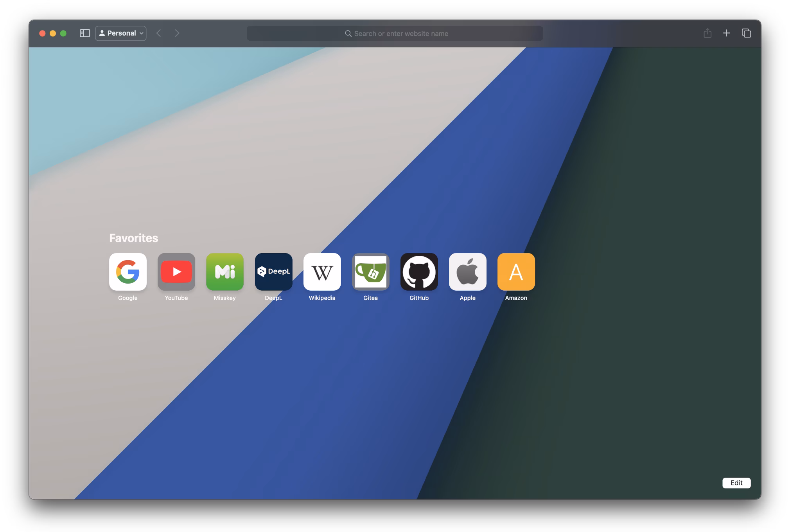Open the DeepL favorite
Screen dimensions: 790x532
[274, 272]
